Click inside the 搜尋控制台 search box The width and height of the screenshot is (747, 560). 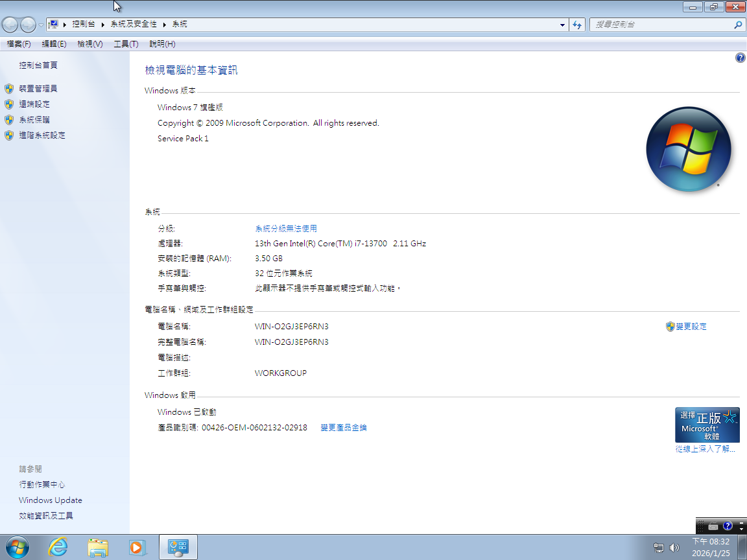[661, 24]
